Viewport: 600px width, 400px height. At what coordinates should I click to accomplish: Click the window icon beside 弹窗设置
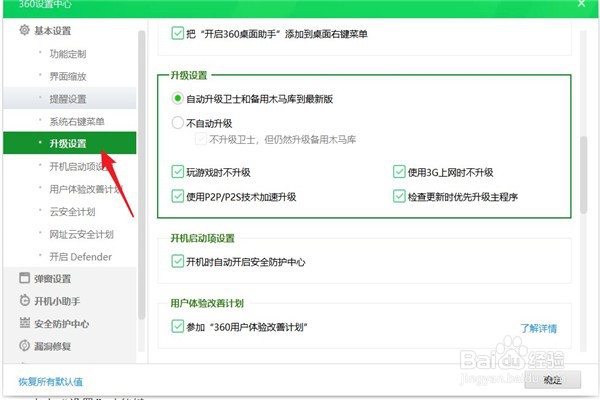tap(24, 278)
